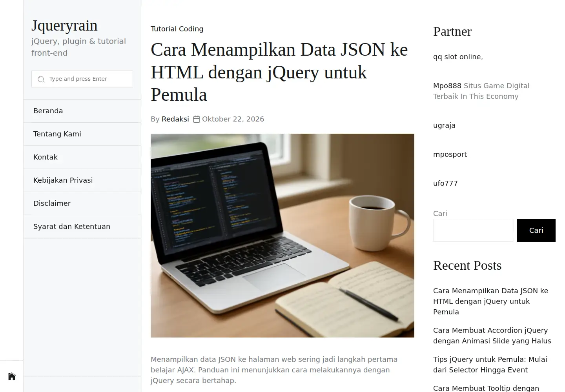Click the home icon in bottom-left corner

(x=12, y=376)
